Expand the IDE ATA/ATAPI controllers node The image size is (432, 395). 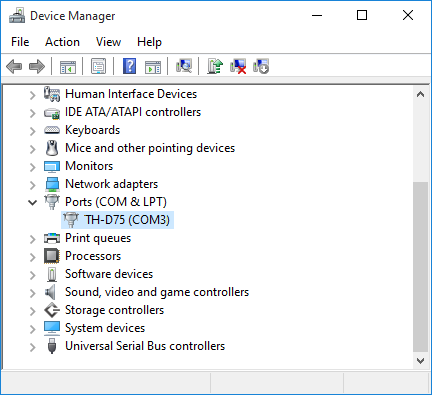coord(32,113)
